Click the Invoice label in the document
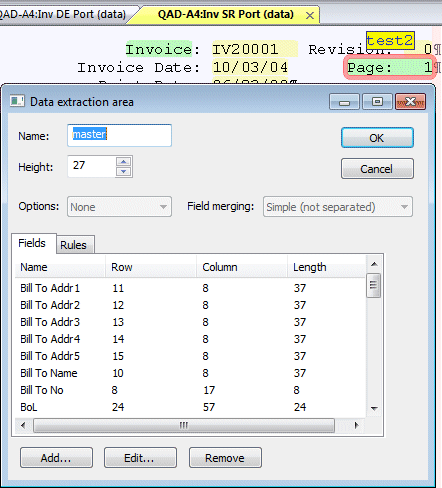Screen dimensions: 442x488 159,50
